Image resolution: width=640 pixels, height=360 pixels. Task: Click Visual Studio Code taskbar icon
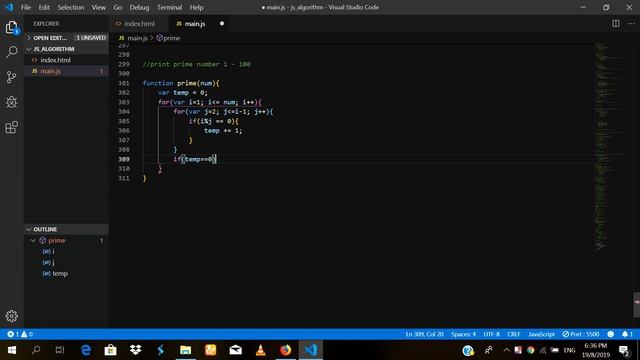311,350
